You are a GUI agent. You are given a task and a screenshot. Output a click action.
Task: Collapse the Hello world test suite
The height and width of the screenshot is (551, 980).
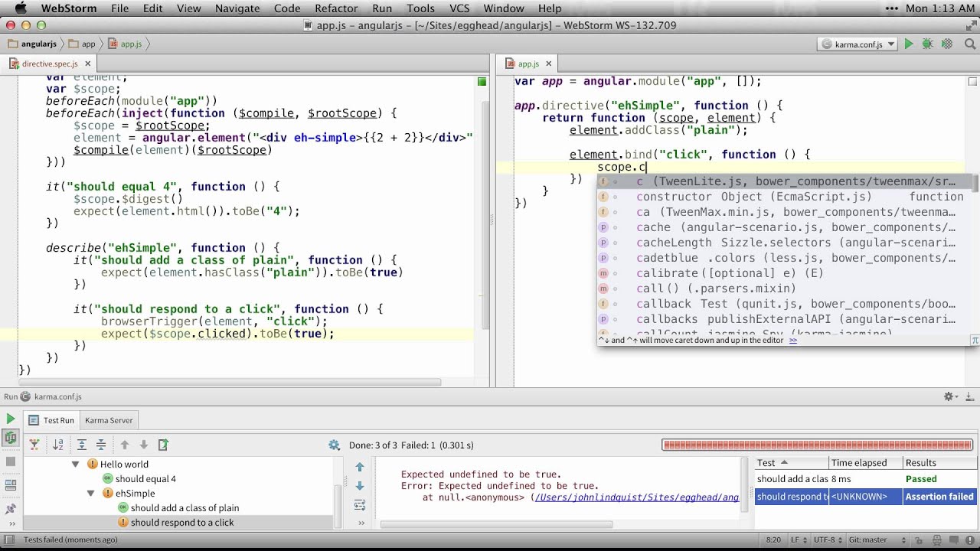click(75, 464)
